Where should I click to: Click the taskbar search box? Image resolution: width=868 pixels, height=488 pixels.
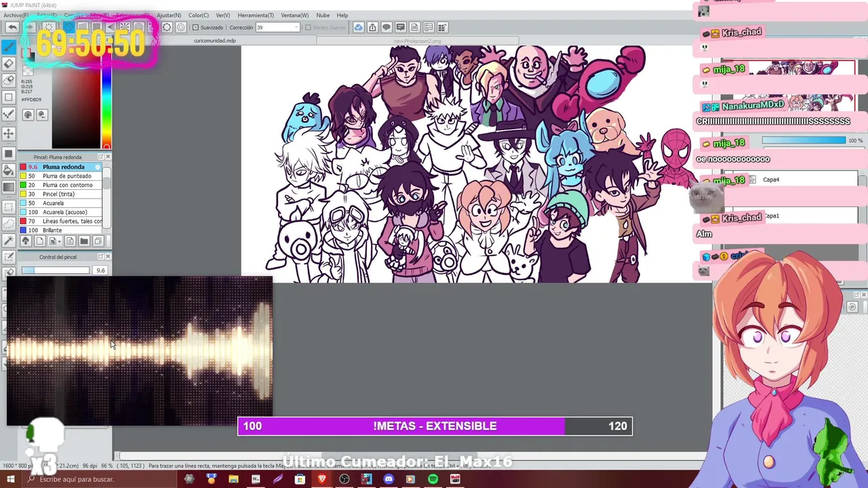click(x=98, y=479)
